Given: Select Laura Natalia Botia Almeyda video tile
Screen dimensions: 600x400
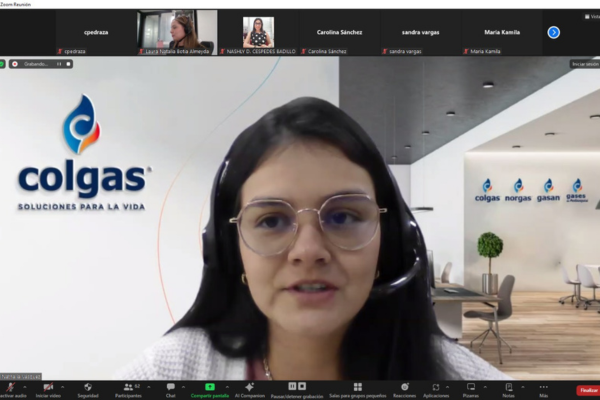Looking at the screenshot, I should pyautogui.click(x=177, y=33).
